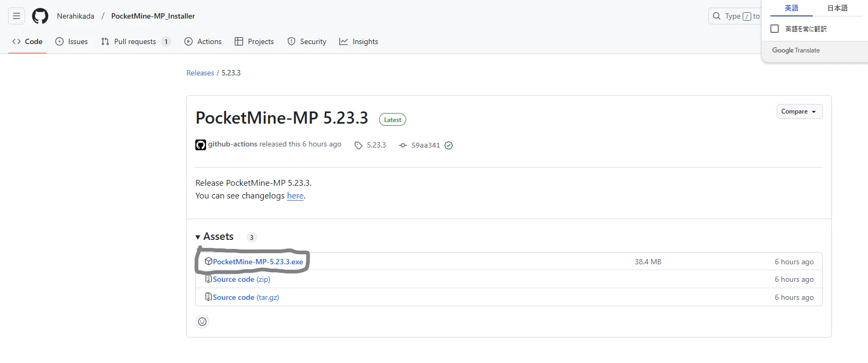Click the Pull requests count badge 1
Screen dimensions: 868x363
(x=166, y=41)
